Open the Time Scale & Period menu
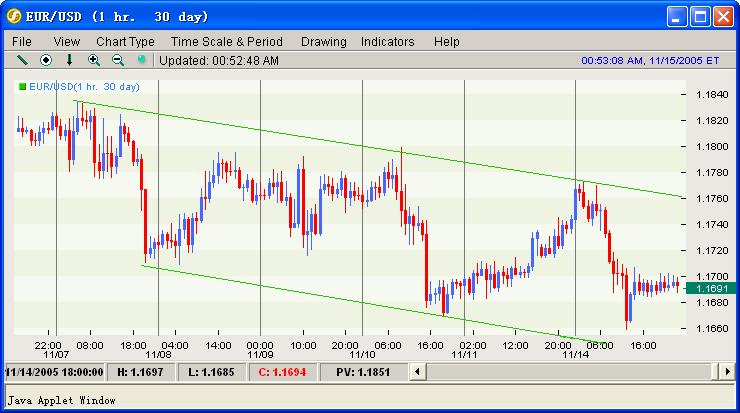Image resolution: width=740 pixels, height=413 pixels. [227, 42]
